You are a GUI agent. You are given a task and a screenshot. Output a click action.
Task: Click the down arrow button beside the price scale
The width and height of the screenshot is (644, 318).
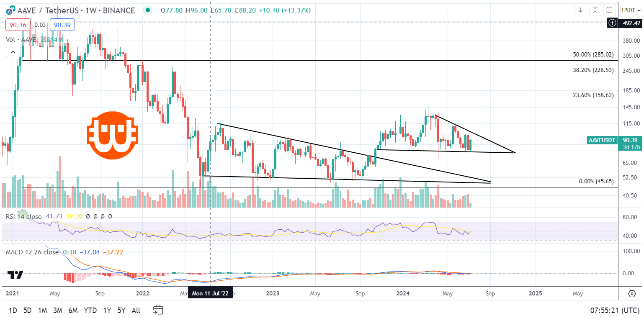[x=581, y=10]
